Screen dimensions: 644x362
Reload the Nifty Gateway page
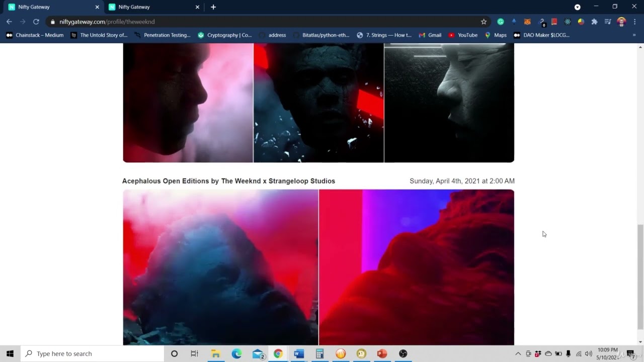click(x=36, y=22)
